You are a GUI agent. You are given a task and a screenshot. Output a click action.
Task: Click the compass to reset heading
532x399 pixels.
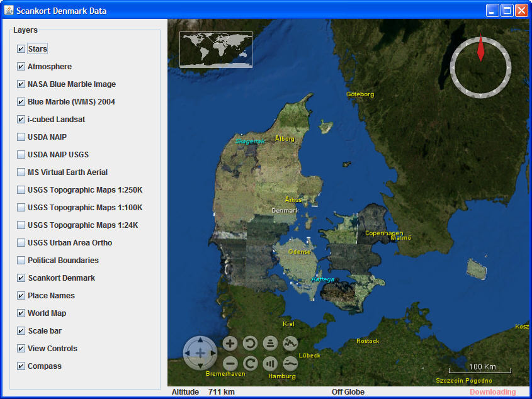[x=480, y=67]
